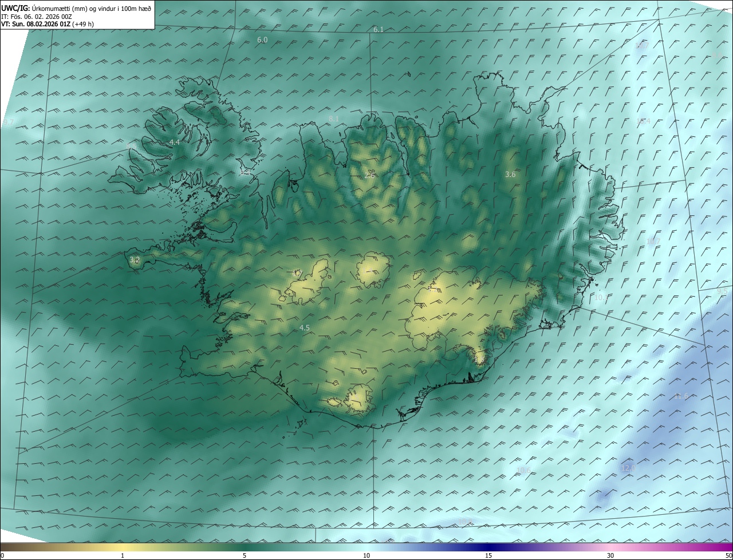Click the colorbar tick label 30
The height and width of the screenshot is (560, 733).
(610, 555)
